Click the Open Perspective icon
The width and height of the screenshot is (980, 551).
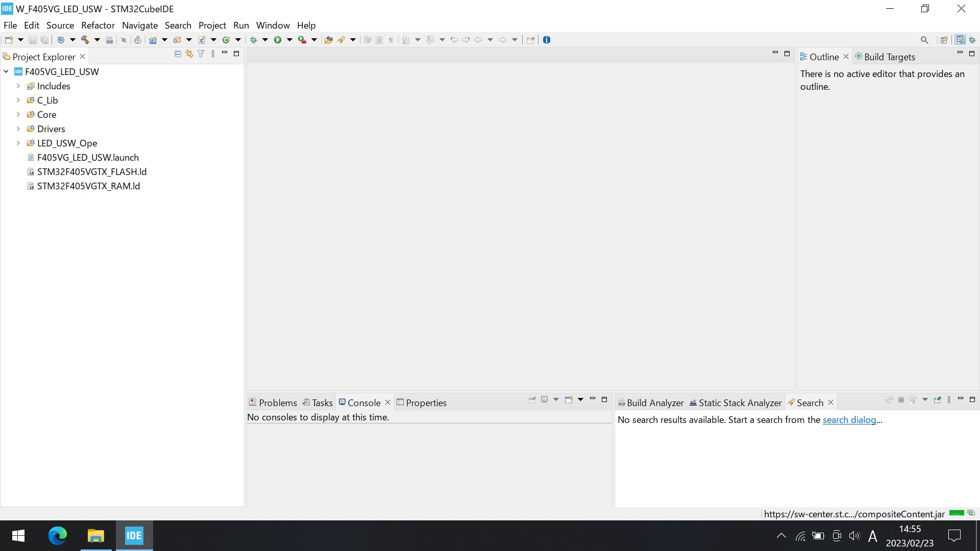tap(944, 40)
